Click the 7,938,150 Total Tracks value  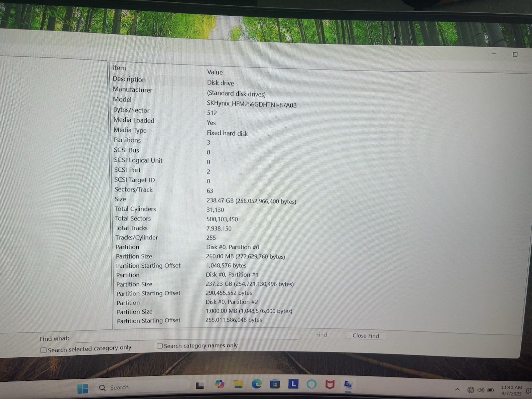tap(219, 229)
